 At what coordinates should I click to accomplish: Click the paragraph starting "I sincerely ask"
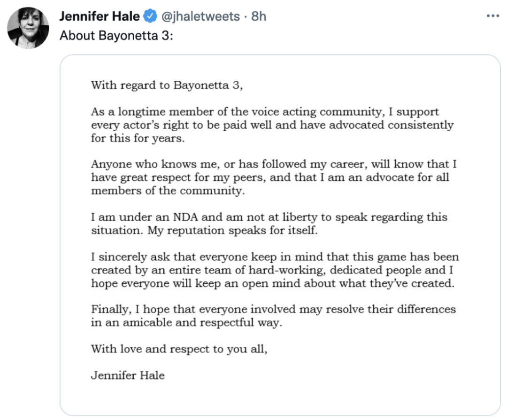pyautogui.click(x=275, y=271)
